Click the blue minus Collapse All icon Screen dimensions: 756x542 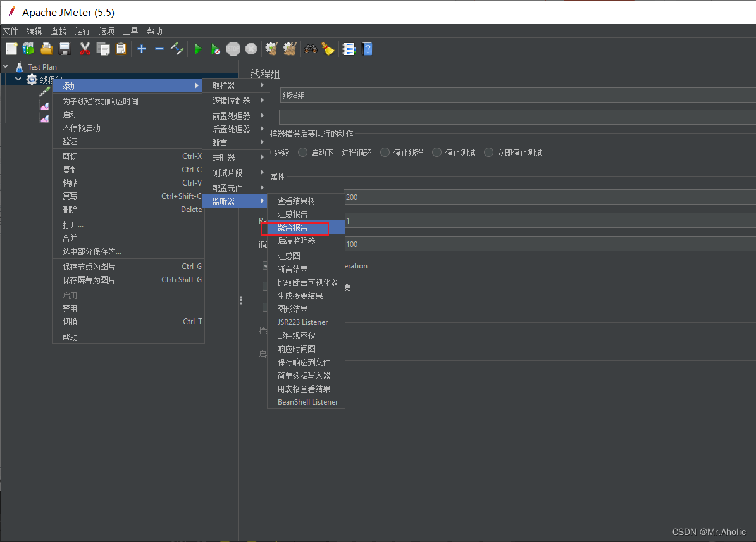(159, 49)
